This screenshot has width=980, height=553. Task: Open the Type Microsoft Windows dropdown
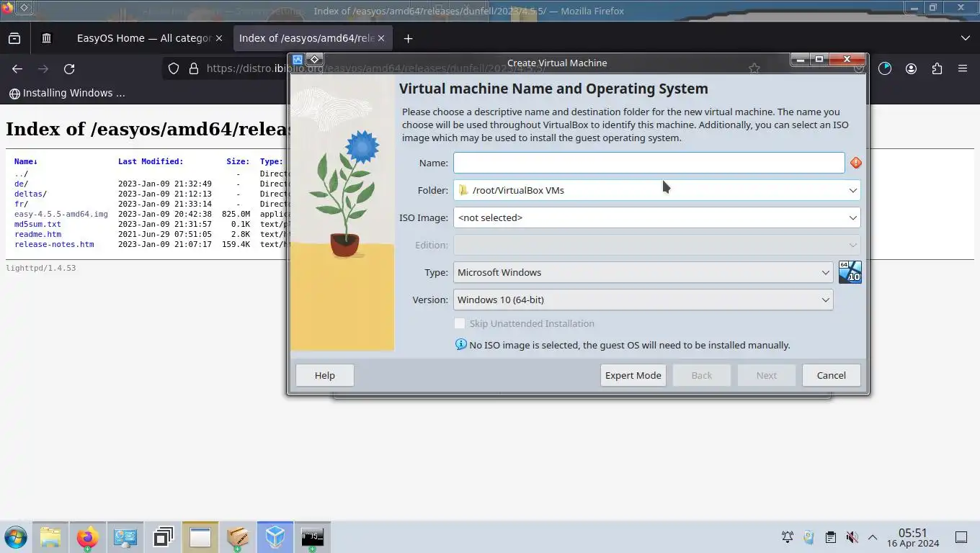tap(643, 272)
